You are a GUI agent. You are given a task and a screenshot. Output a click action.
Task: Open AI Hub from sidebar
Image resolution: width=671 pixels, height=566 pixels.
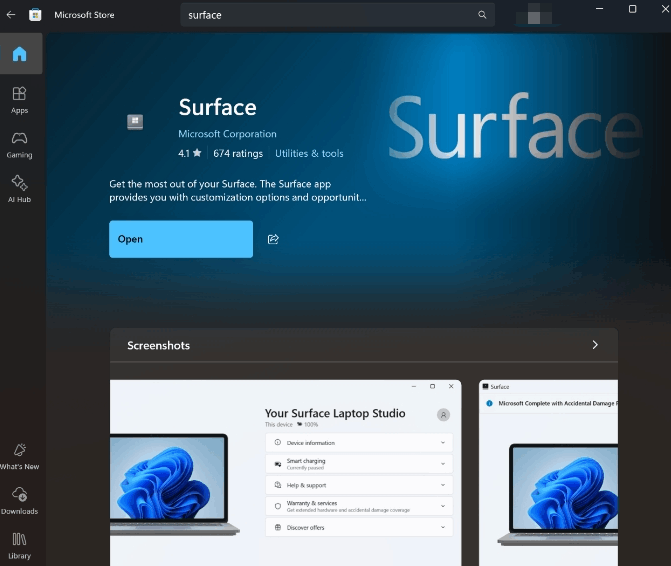(x=19, y=189)
